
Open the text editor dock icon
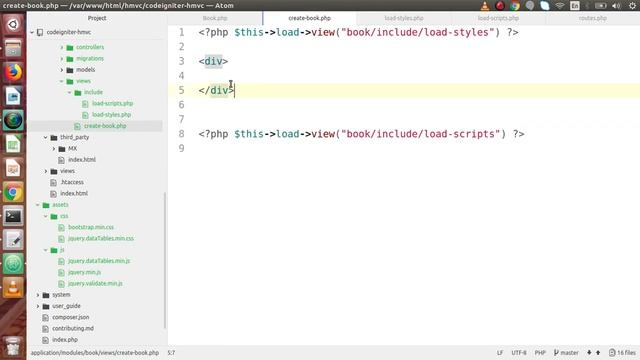tap(13, 240)
